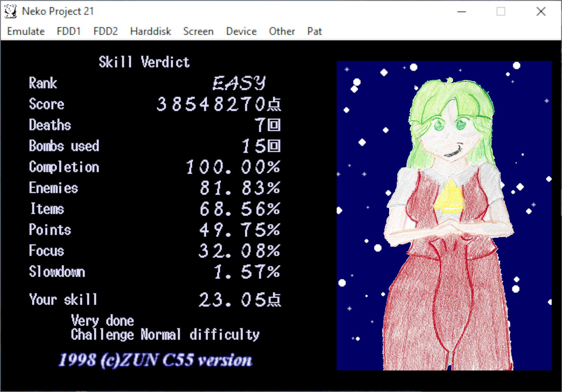This screenshot has height=392, width=562.
Task: Open the FDD1 menu
Action: coord(69,31)
